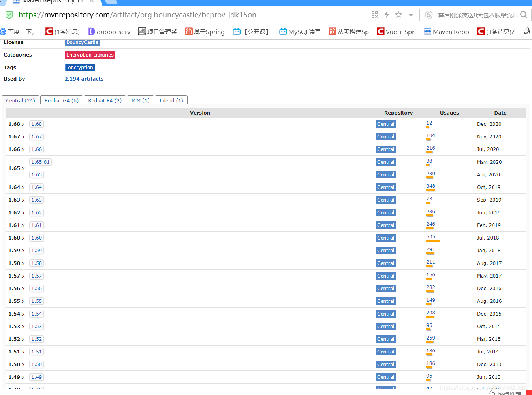Viewport: 532px width, 395px height.
Task: Open version 1.49
Action: coord(37,377)
